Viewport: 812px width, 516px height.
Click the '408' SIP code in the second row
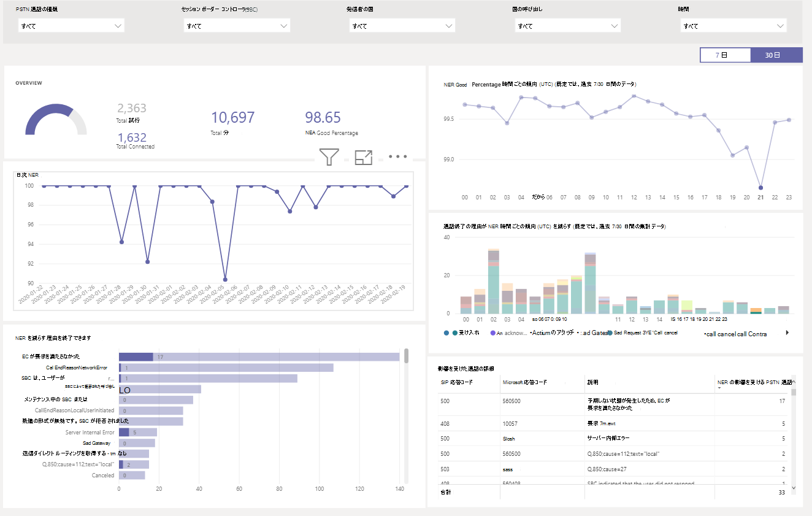pyautogui.click(x=445, y=423)
